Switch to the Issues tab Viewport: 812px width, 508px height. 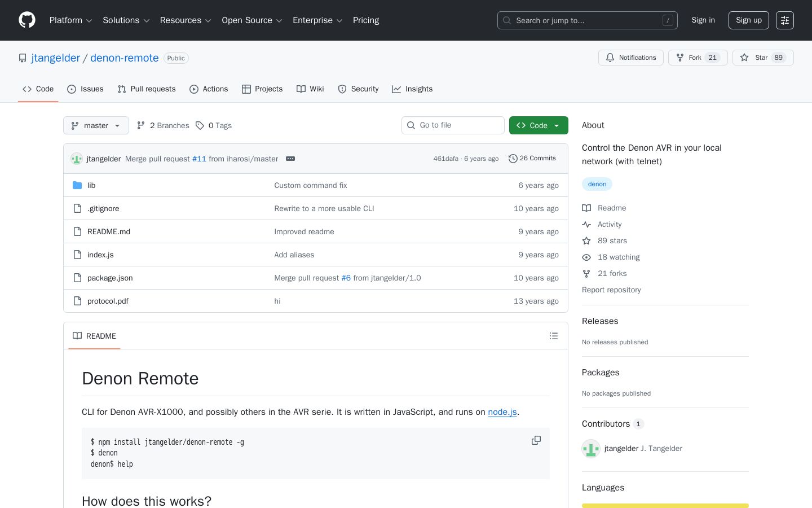85,89
